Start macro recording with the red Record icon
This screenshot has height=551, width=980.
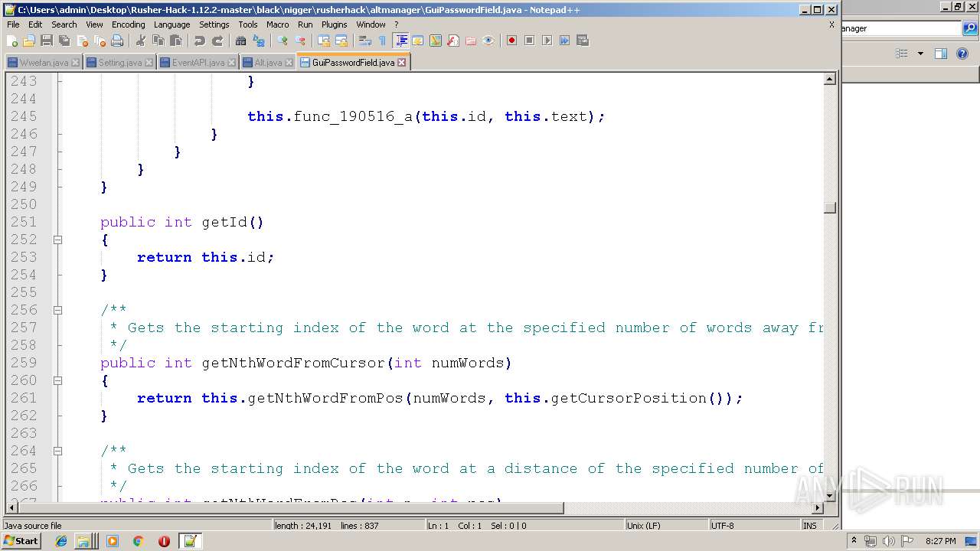pyautogui.click(x=512, y=41)
